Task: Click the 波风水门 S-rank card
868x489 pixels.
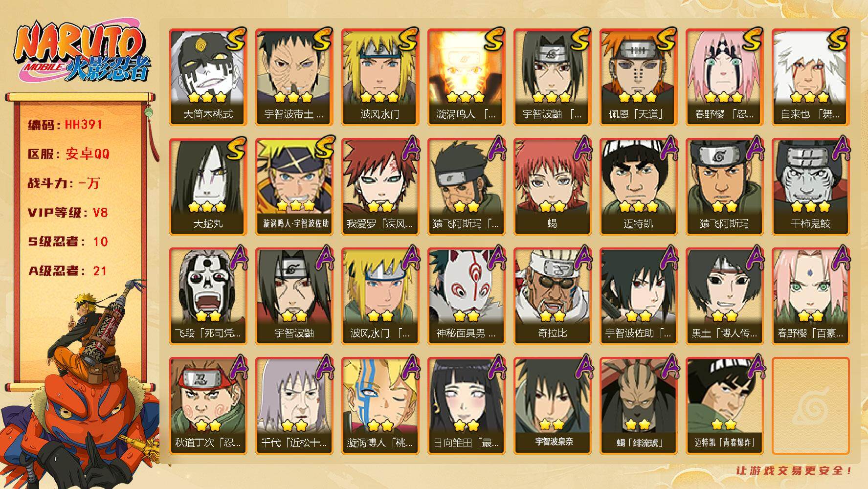Action: [380, 77]
